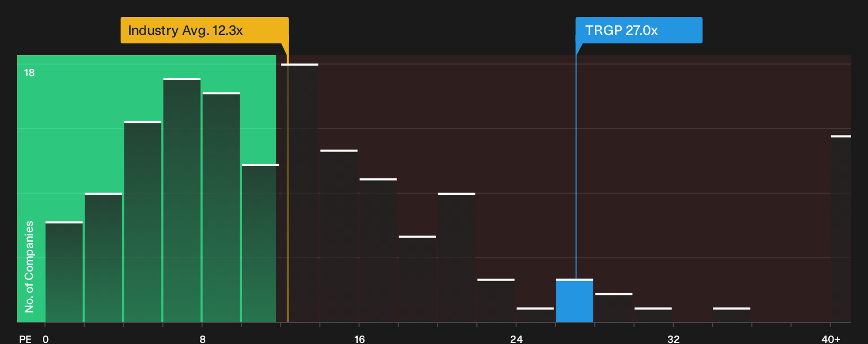Click the short isolated bar between 32 and 40+

[731, 315]
